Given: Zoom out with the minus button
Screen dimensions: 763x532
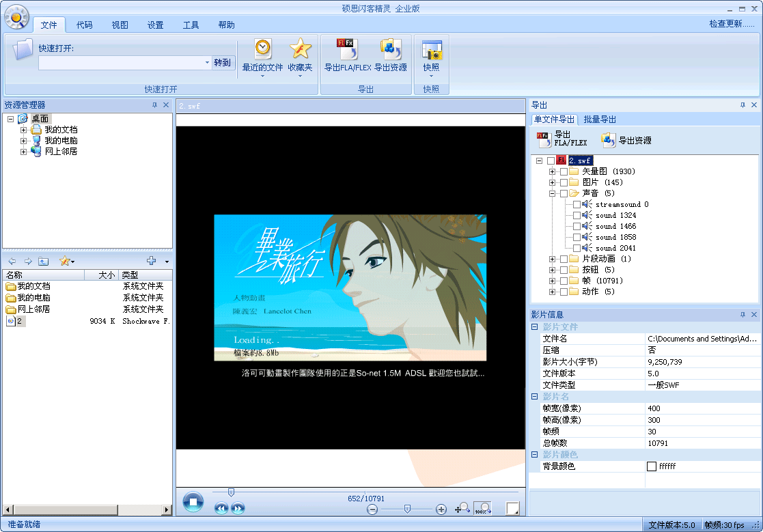Looking at the screenshot, I should 372,509.
